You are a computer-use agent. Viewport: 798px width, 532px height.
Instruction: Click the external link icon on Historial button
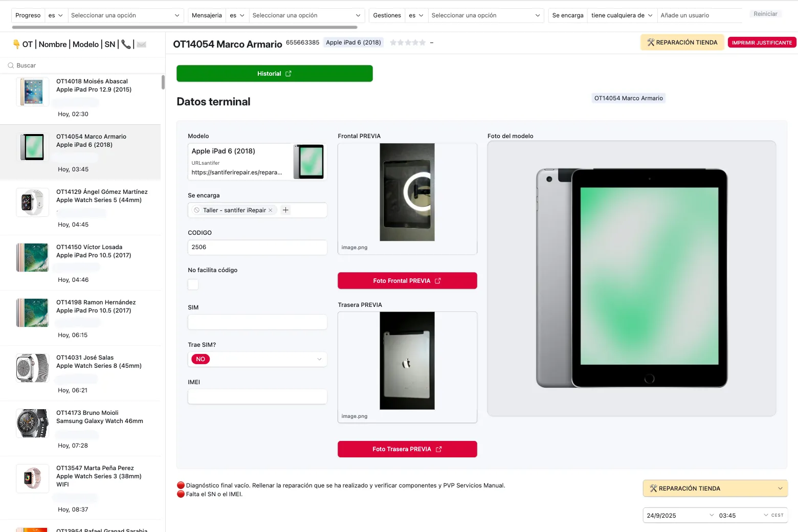289,73
